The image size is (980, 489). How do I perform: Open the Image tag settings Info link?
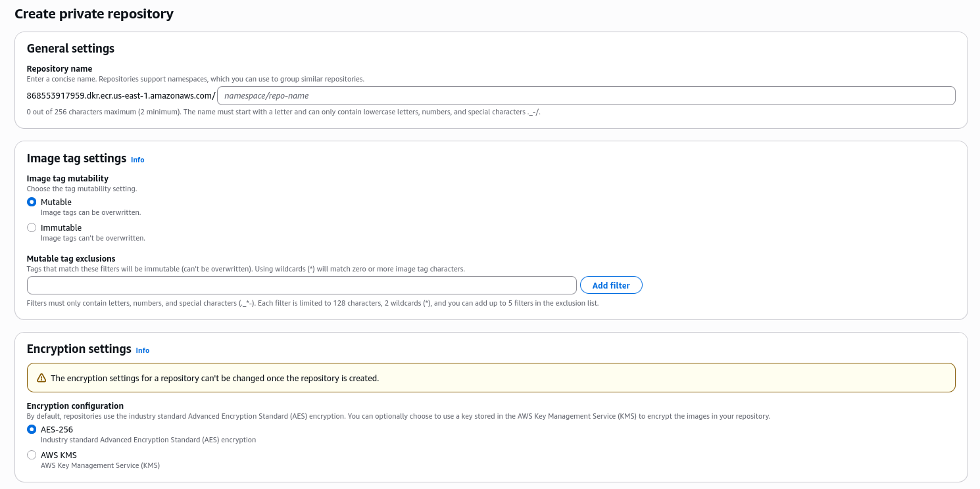pos(137,159)
